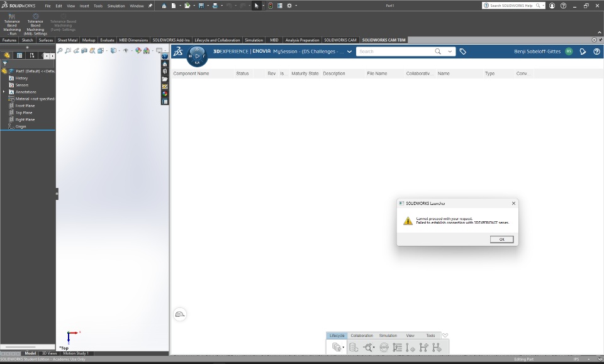The height and width of the screenshot is (364, 604).
Task: Click the filter funnel in feature tree
Action: [5, 63]
